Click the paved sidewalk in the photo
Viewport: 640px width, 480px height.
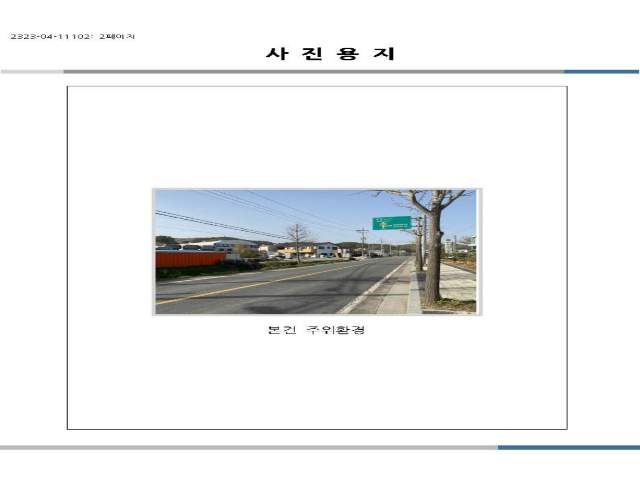[457, 285]
